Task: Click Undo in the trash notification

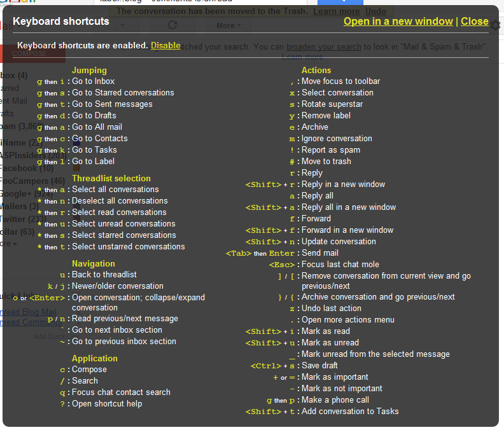Action: (375, 11)
